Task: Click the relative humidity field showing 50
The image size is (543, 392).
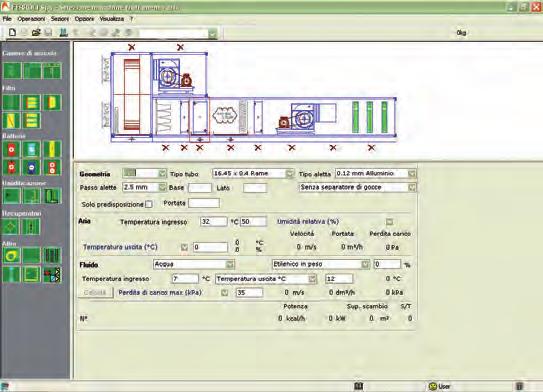Action: [253, 222]
